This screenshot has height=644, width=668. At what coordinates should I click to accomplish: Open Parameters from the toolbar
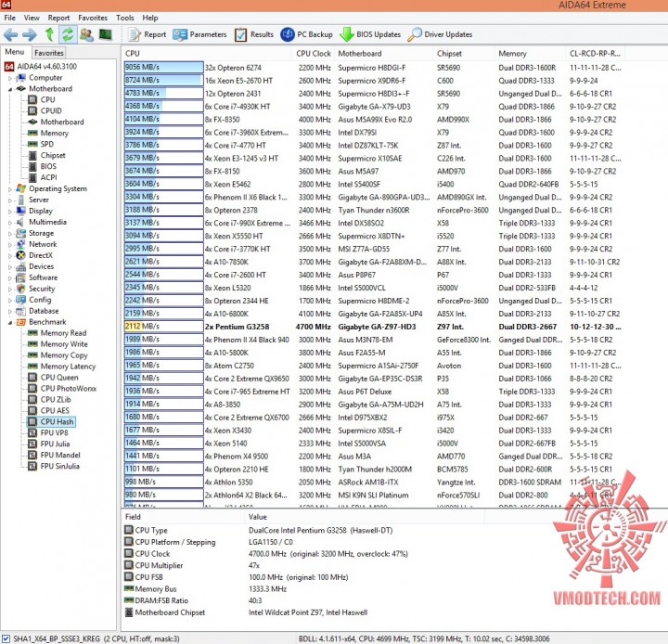199,34
